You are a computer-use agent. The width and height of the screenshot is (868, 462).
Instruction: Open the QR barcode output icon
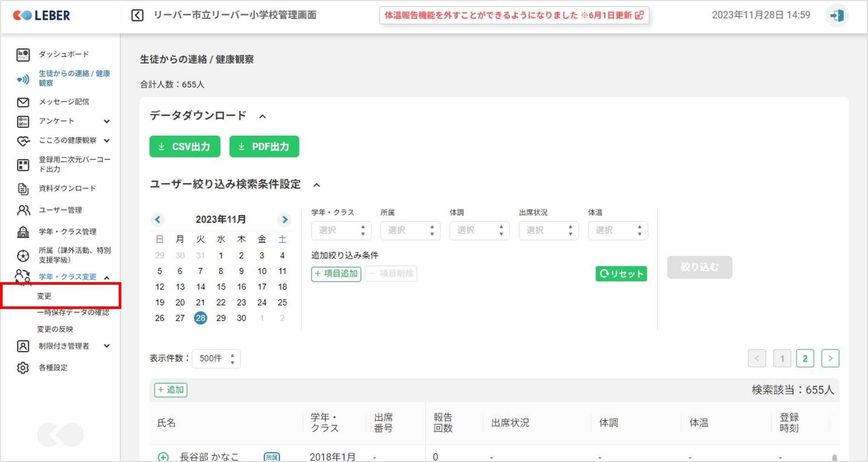[23, 165]
